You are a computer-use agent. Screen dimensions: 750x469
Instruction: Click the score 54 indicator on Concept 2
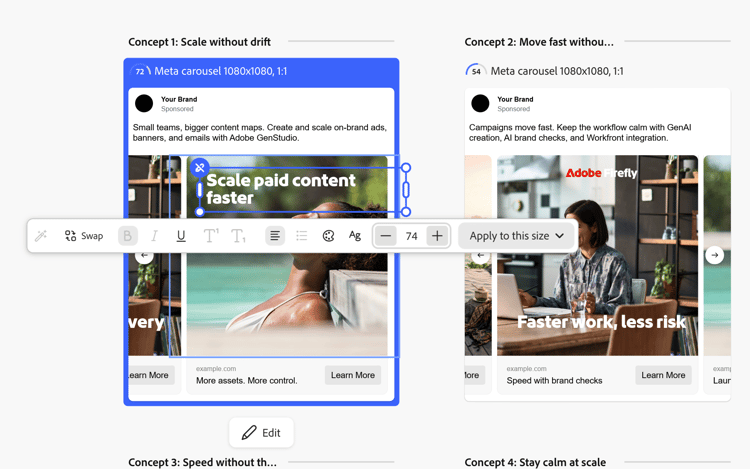pyautogui.click(x=476, y=71)
